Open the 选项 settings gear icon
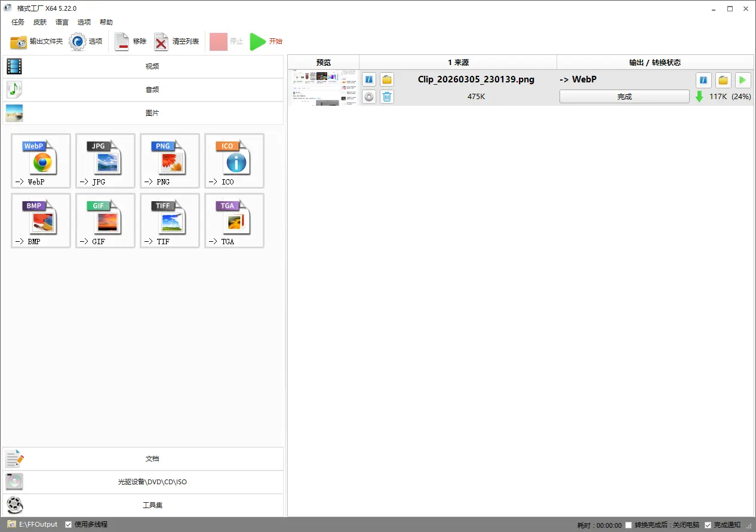 pos(78,42)
